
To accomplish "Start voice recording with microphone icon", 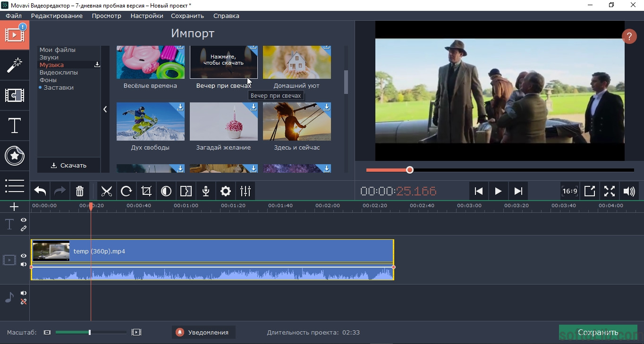I will [206, 191].
